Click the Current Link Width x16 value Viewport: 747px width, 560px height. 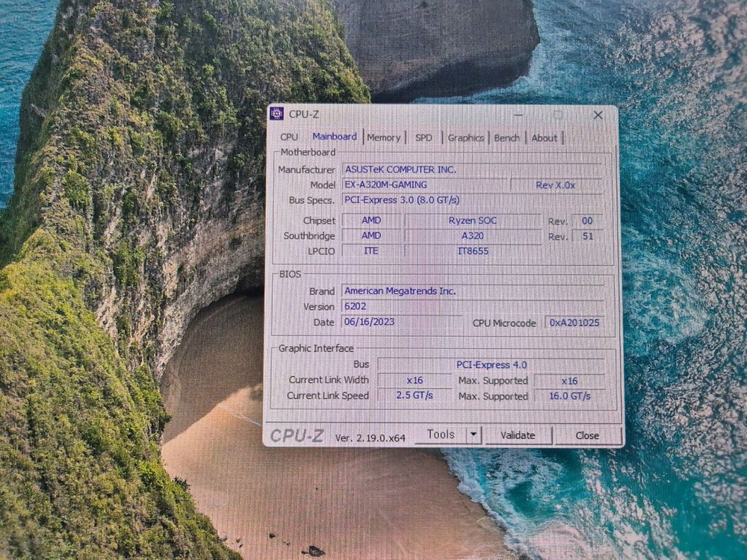tap(415, 380)
